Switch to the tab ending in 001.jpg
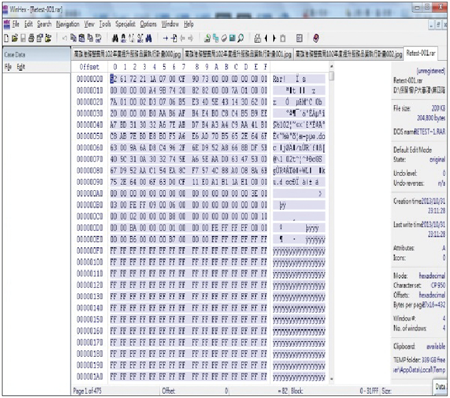 pyautogui.click(x=238, y=54)
